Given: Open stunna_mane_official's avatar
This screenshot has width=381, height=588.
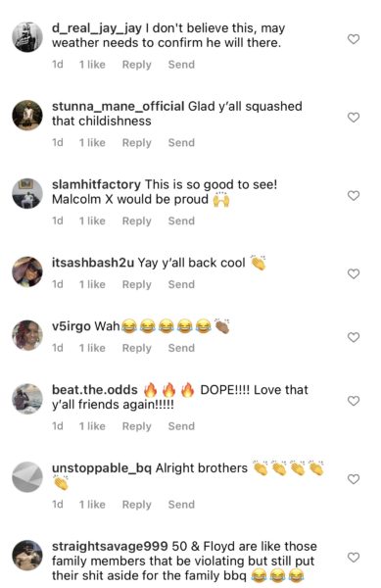Looking at the screenshot, I should coord(27,115).
